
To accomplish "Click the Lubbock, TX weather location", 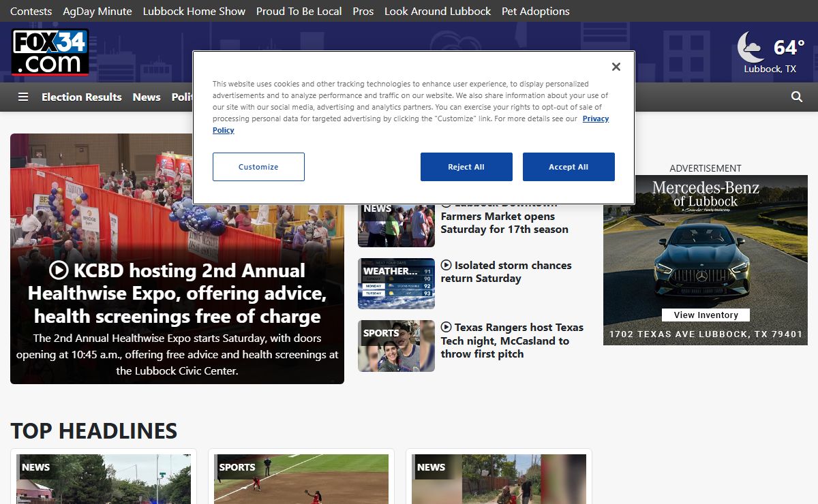I will click(770, 69).
